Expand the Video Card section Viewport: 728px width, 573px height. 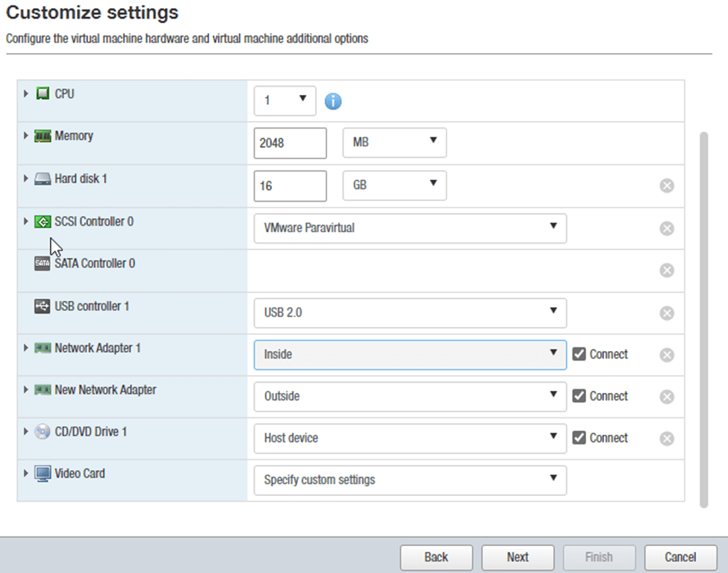pyautogui.click(x=26, y=474)
